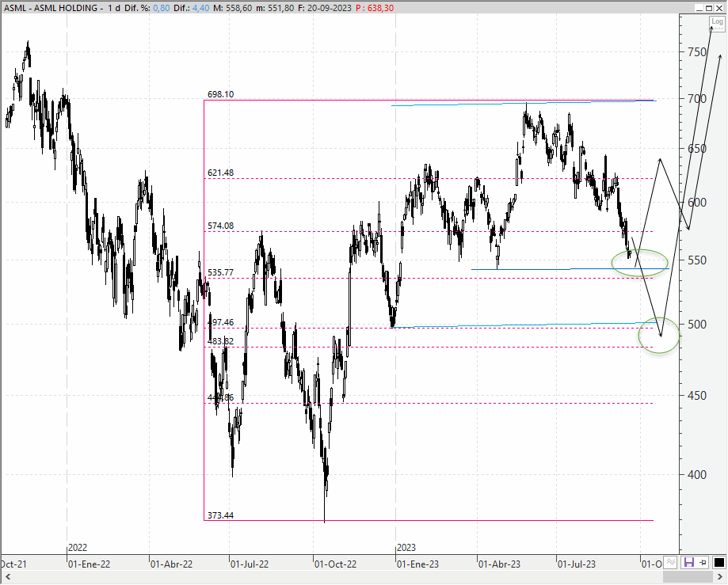Click the 2022 year marker
Viewport: 728px width, 585px height.
(x=78, y=548)
